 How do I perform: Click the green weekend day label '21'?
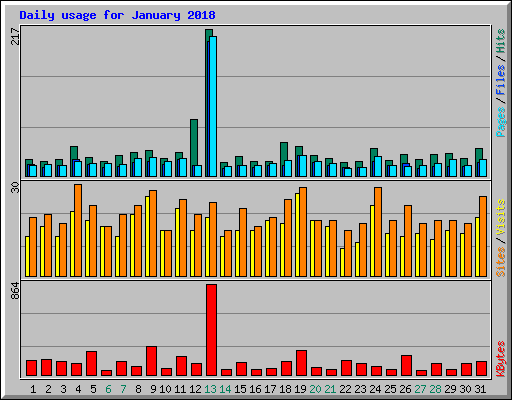click(x=330, y=389)
